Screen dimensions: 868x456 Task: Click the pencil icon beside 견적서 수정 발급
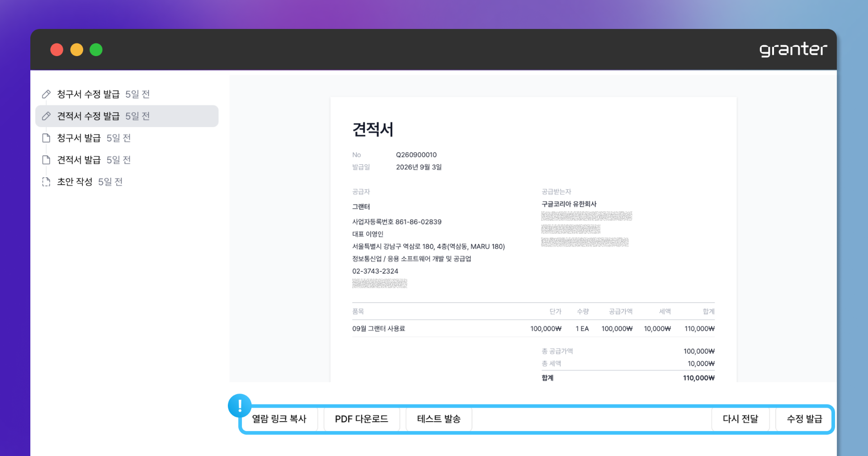pyautogui.click(x=46, y=116)
